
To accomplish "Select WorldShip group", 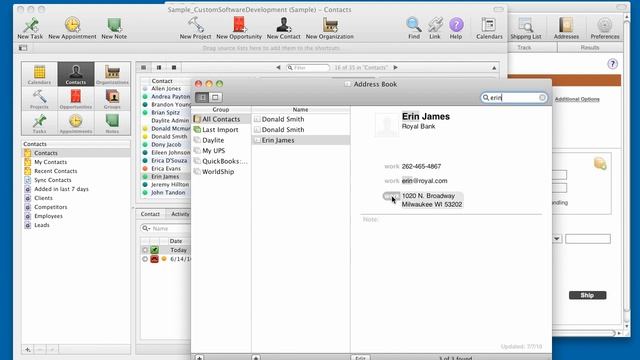I will click(221, 172).
